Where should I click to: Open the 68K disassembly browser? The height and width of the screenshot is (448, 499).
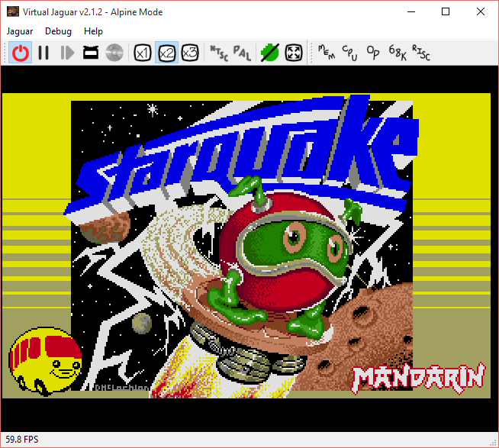[x=398, y=52]
